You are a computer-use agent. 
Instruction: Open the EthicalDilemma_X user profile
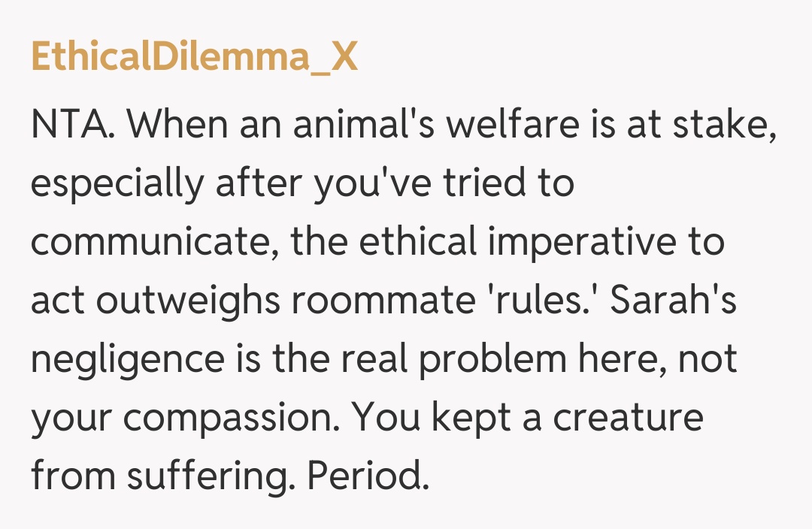click(x=194, y=59)
